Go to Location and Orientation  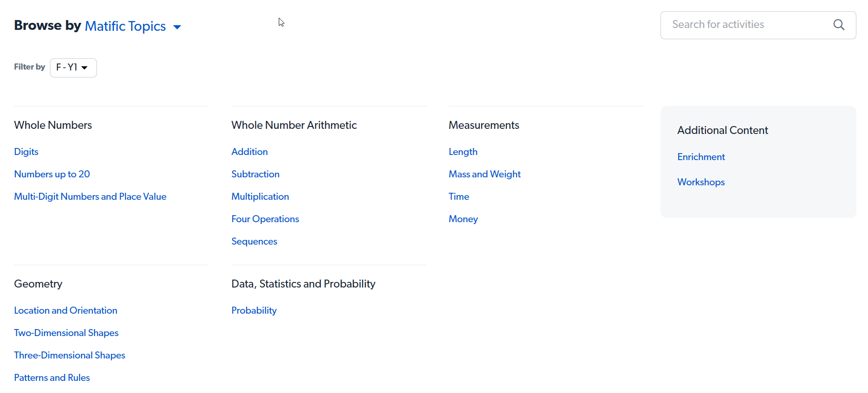point(66,310)
